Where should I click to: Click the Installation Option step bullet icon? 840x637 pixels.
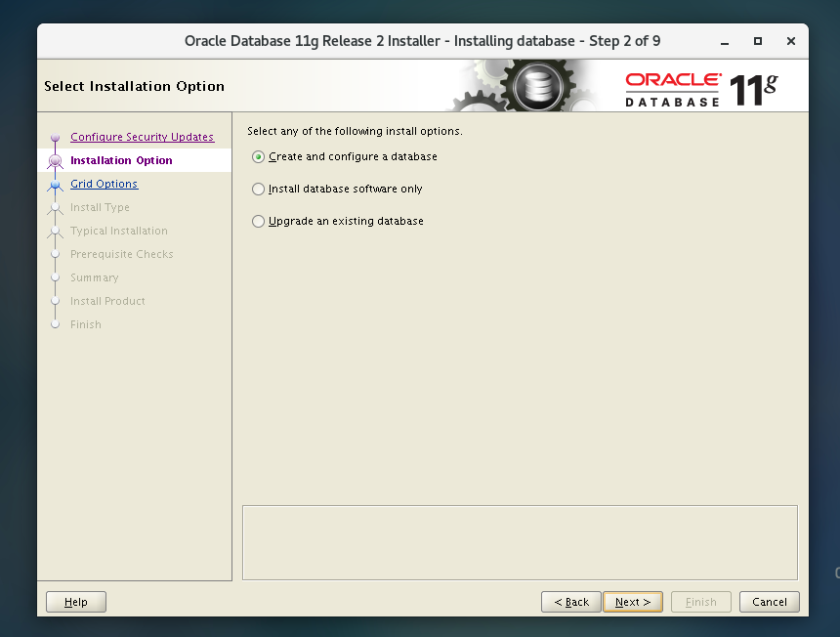55,161
